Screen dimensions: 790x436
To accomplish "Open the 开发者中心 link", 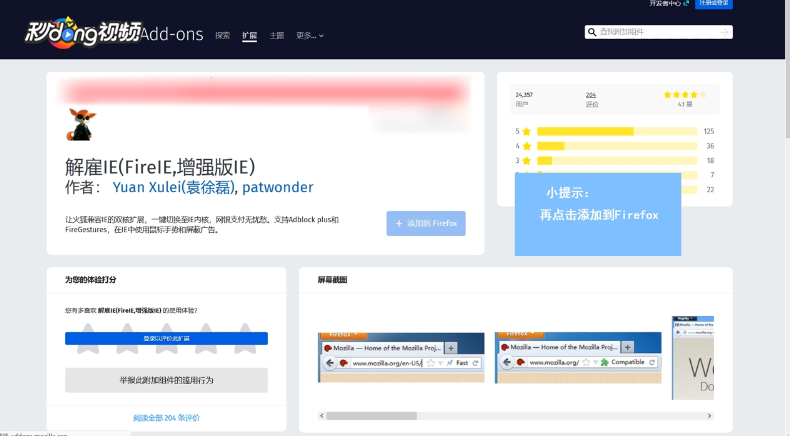I will pos(669,3).
